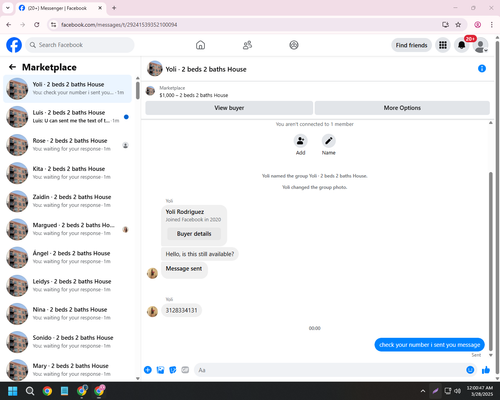The width and height of the screenshot is (500, 400).
Task: Open Rose 2 beds 2 baths House chat
Action: point(68,145)
